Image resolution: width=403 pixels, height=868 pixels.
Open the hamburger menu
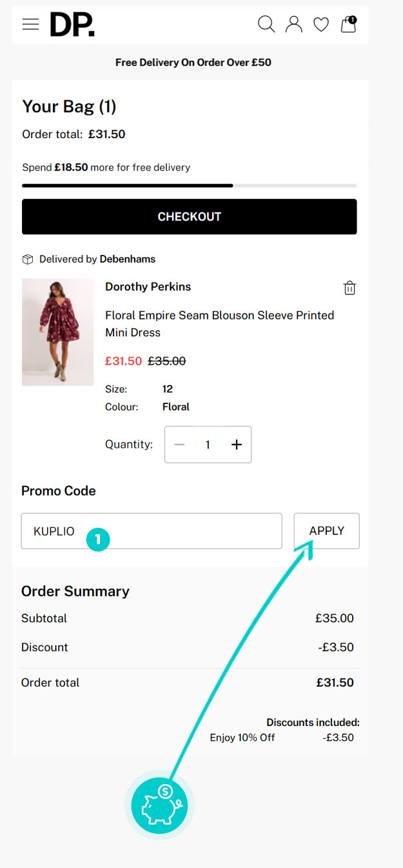(x=30, y=25)
